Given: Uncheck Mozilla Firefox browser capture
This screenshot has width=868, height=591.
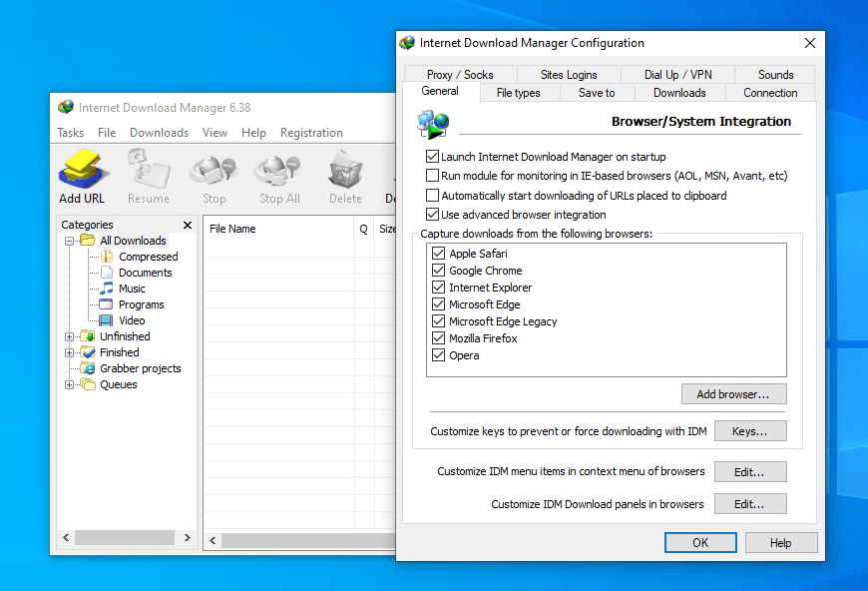Looking at the screenshot, I should (x=438, y=337).
